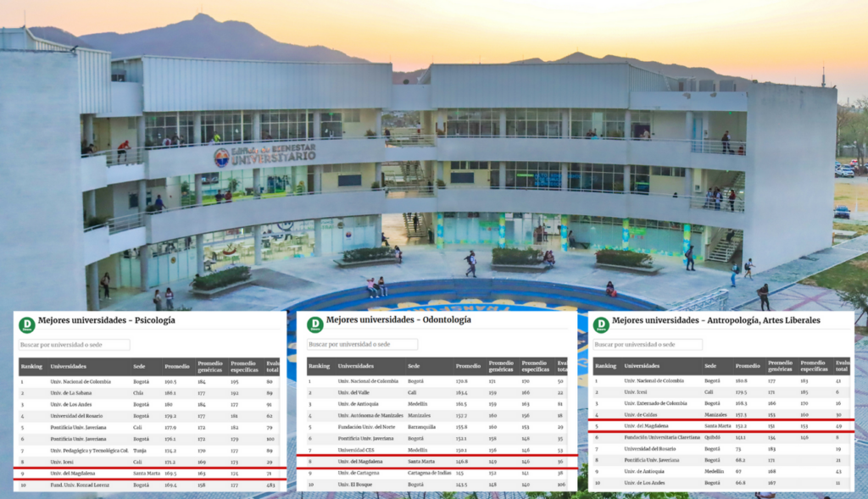This screenshot has width=868, height=499.
Task: Select 'Univ. del Magdalena' in Psicología table
Action: pos(73,474)
